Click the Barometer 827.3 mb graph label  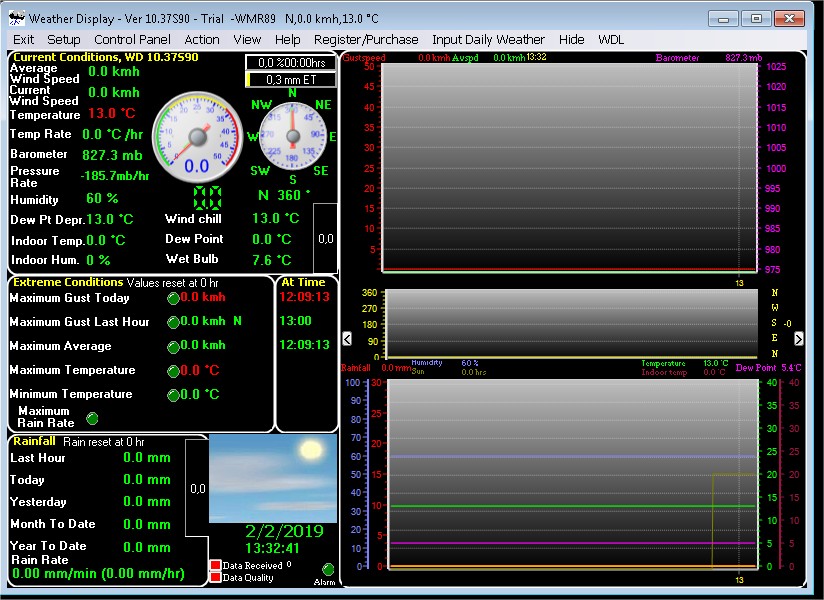pyautogui.click(x=708, y=58)
